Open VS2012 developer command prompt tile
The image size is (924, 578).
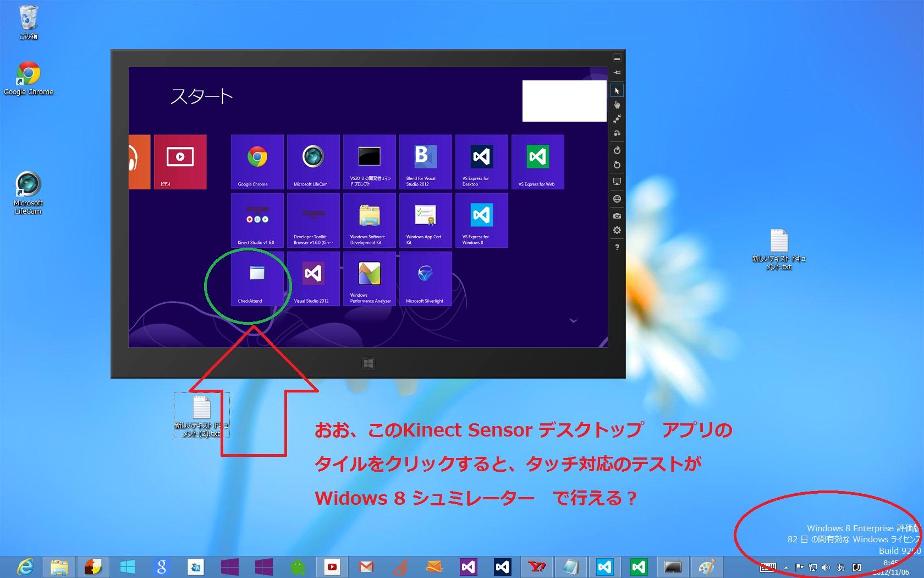coord(370,162)
